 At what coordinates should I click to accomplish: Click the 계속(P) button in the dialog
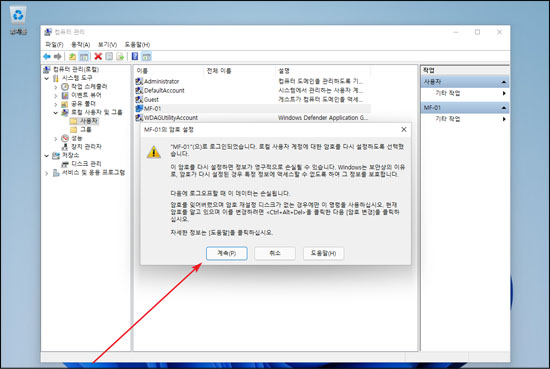pyautogui.click(x=227, y=253)
